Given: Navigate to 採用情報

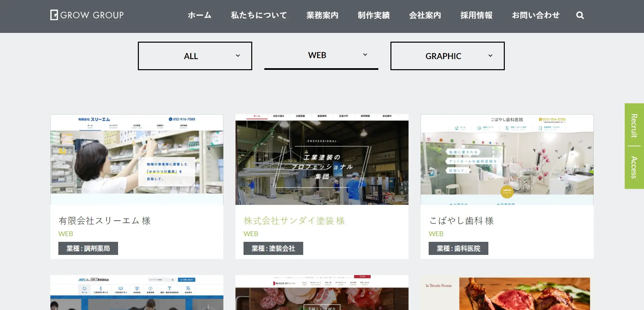Looking at the screenshot, I should coord(476,15).
